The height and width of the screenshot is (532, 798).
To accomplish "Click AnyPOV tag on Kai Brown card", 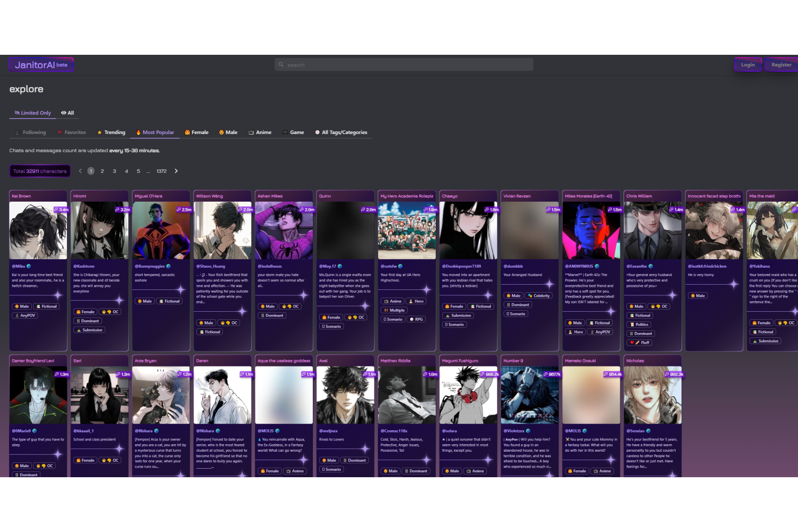I will pos(25,315).
